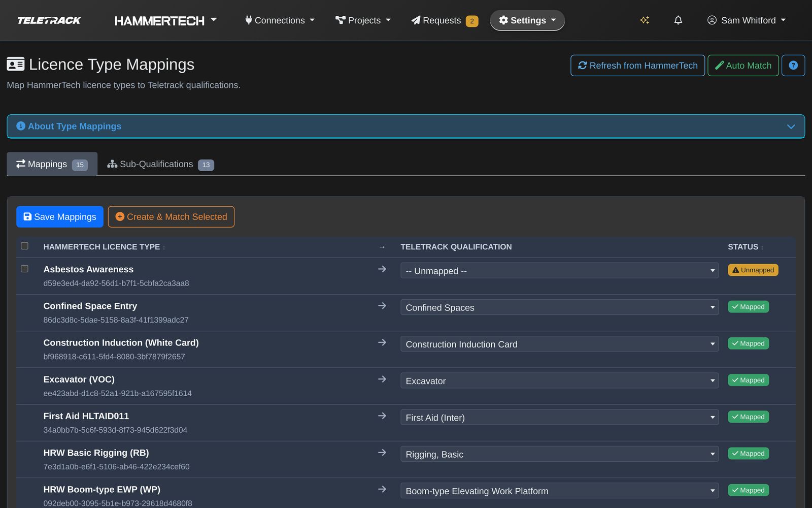812x508 pixels.
Task: Click Save Mappings button
Action: [x=60, y=217]
